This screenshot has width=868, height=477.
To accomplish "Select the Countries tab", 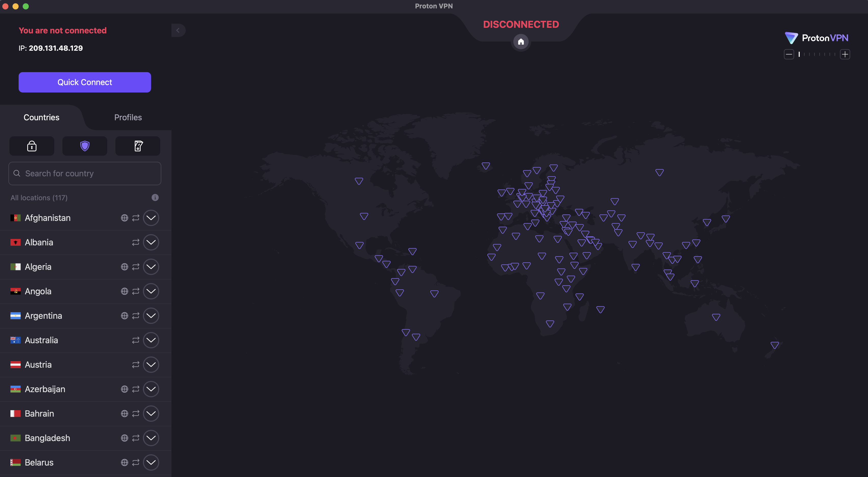I will pyautogui.click(x=41, y=117).
